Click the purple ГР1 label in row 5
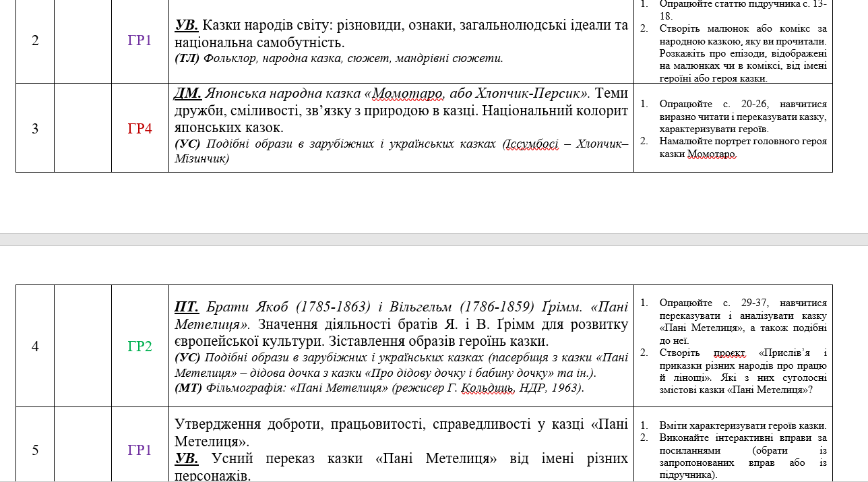Screen dimensions: 868x482 (x=139, y=450)
